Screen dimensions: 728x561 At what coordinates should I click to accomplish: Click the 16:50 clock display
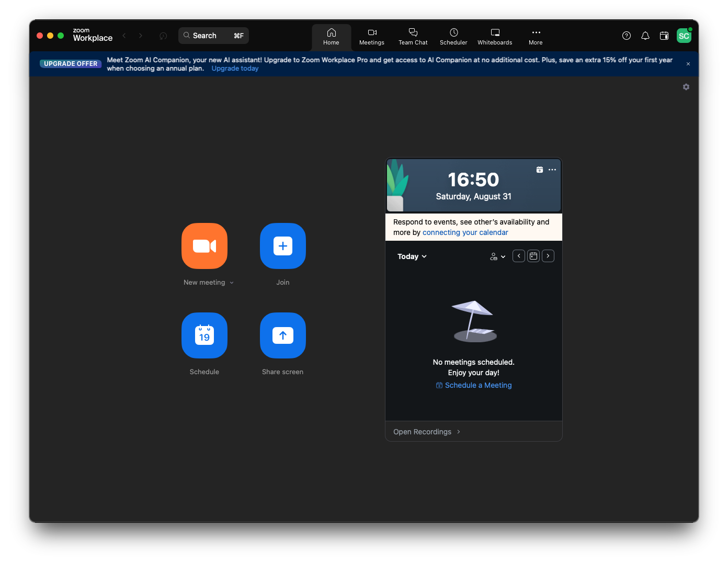[474, 179]
